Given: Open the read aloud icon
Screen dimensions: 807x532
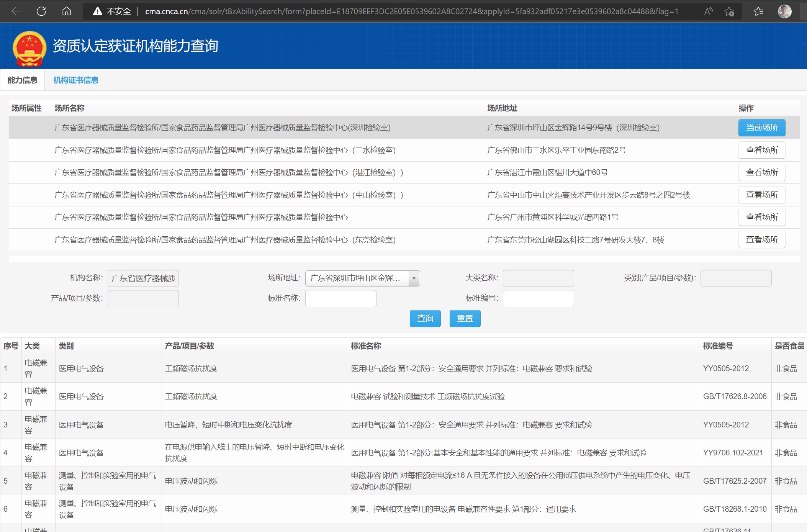Looking at the screenshot, I should (708, 11).
